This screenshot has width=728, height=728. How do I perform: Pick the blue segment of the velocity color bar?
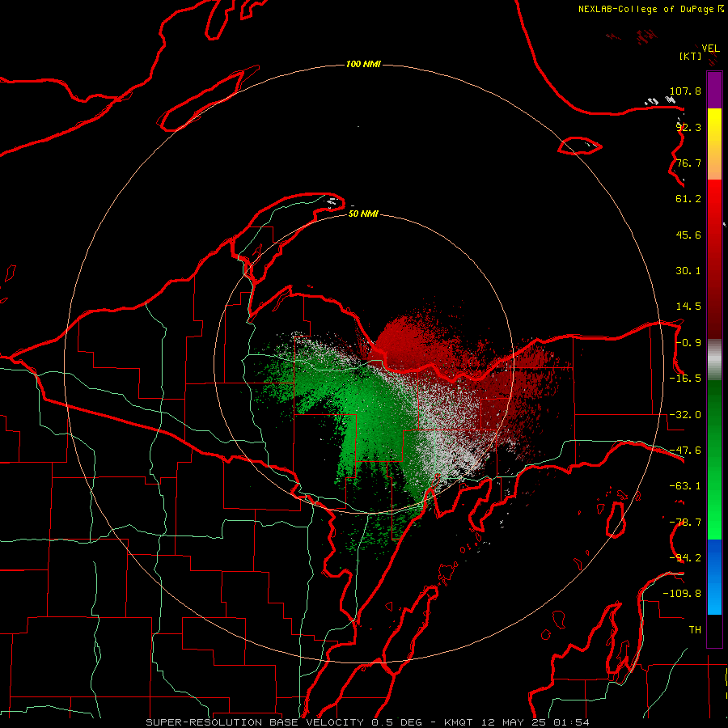pyautogui.click(x=714, y=577)
